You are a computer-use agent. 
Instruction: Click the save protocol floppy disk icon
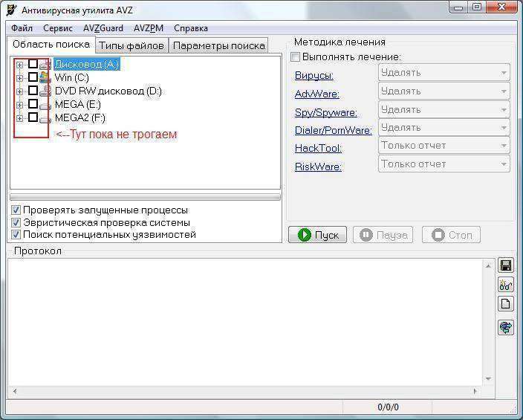coord(506,266)
